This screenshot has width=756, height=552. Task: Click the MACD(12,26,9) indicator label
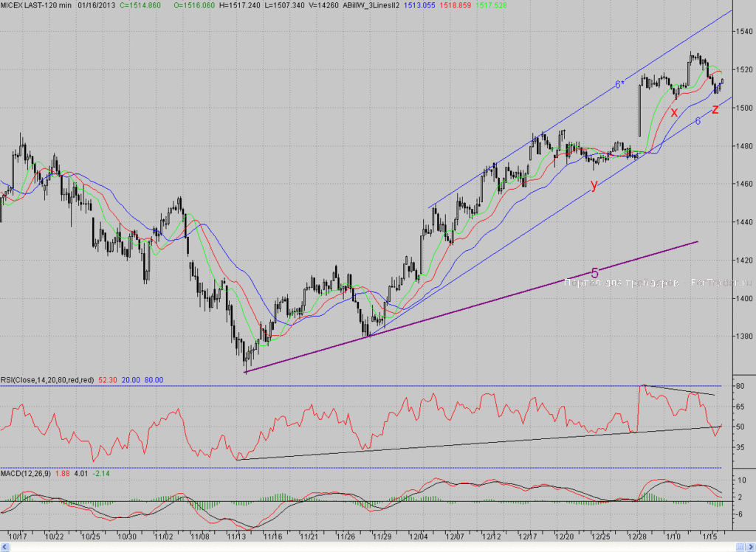tap(26, 474)
